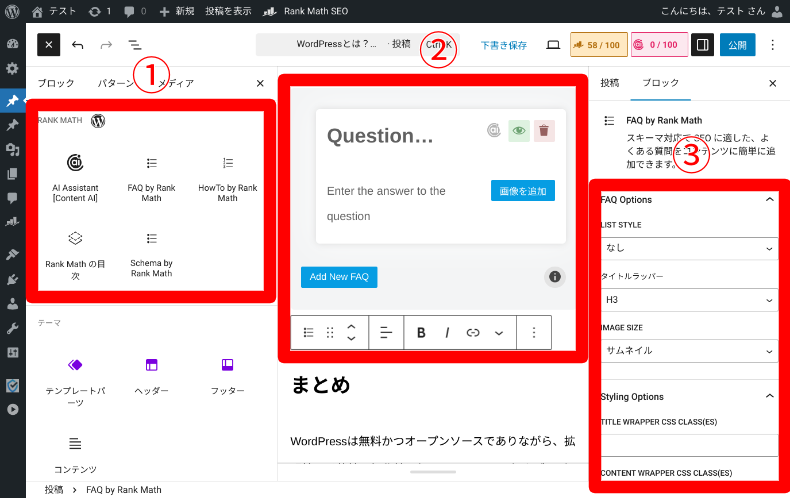Switch to the パターン inserter tab
The height and width of the screenshot is (498, 790).
click(x=116, y=83)
